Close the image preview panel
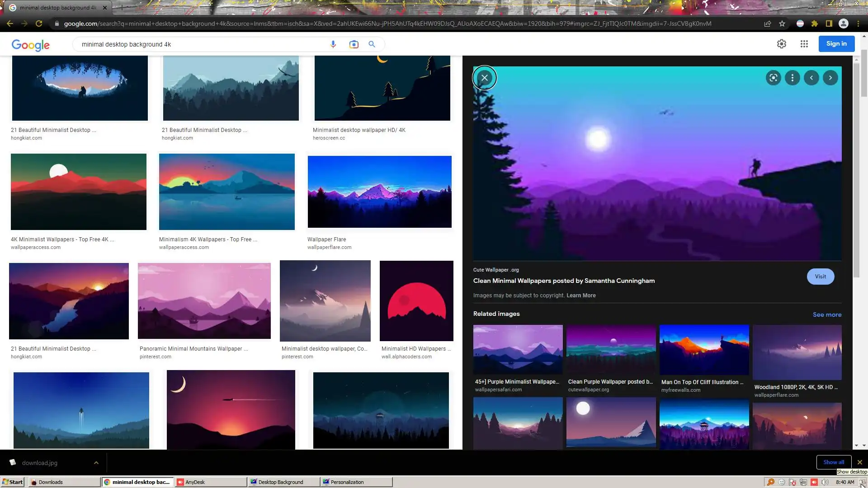This screenshot has height=488, width=868. pyautogui.click(x=485, y=78)
